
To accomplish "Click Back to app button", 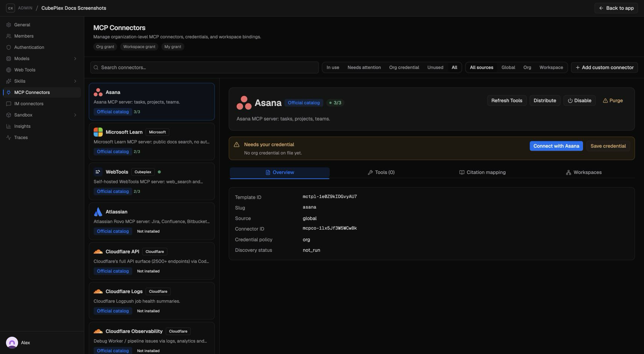I will click(616, 8).
